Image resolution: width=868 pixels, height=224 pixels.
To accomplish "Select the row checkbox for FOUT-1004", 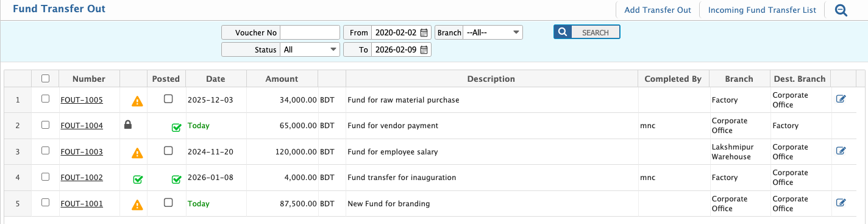I will [45, 125].
